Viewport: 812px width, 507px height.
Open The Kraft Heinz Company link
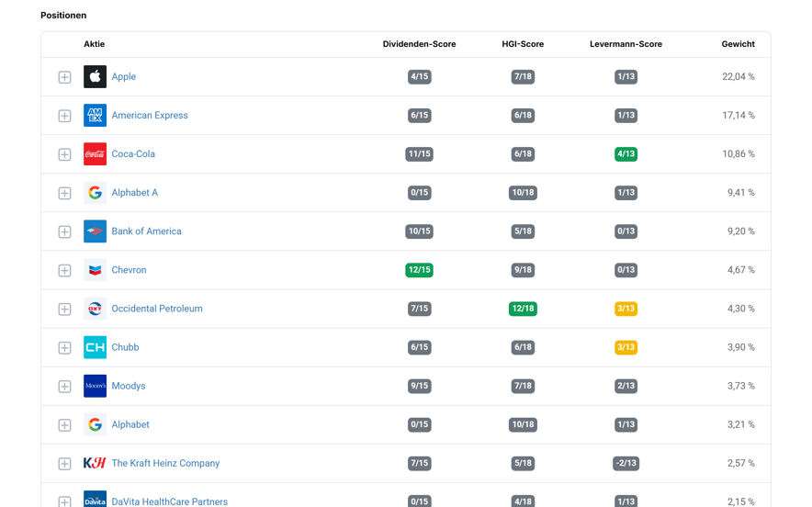[x=165, y=463]
